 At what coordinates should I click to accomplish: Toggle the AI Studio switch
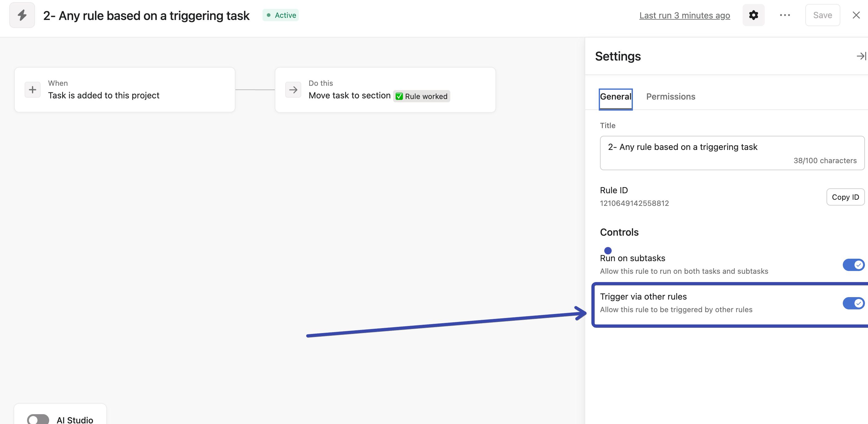tap(38, 419)
